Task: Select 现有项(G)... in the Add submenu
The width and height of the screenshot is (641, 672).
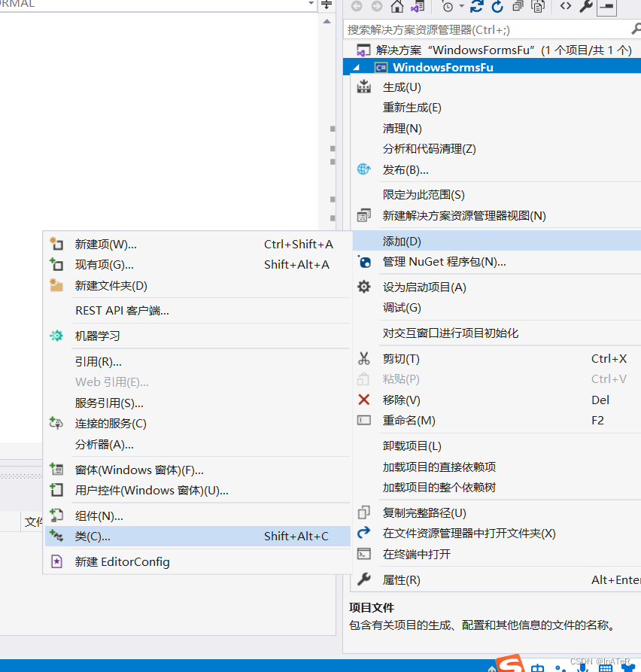Action: [198, 265]
